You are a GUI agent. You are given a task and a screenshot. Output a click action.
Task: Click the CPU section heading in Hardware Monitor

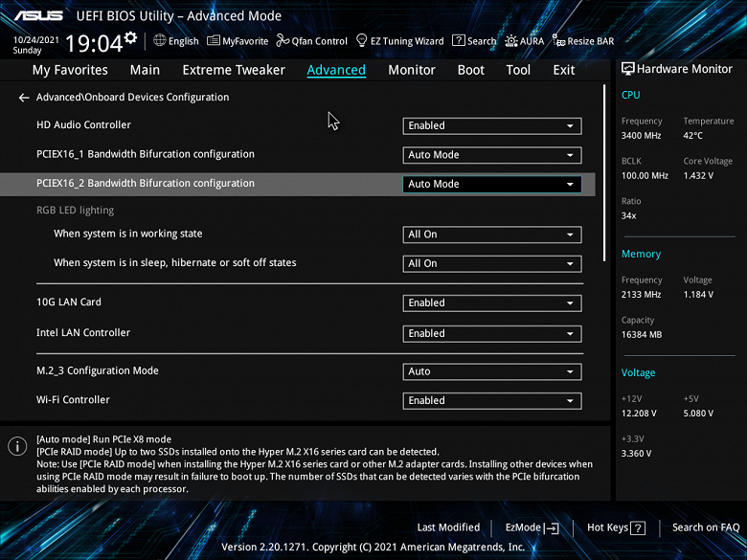(630, 95)
